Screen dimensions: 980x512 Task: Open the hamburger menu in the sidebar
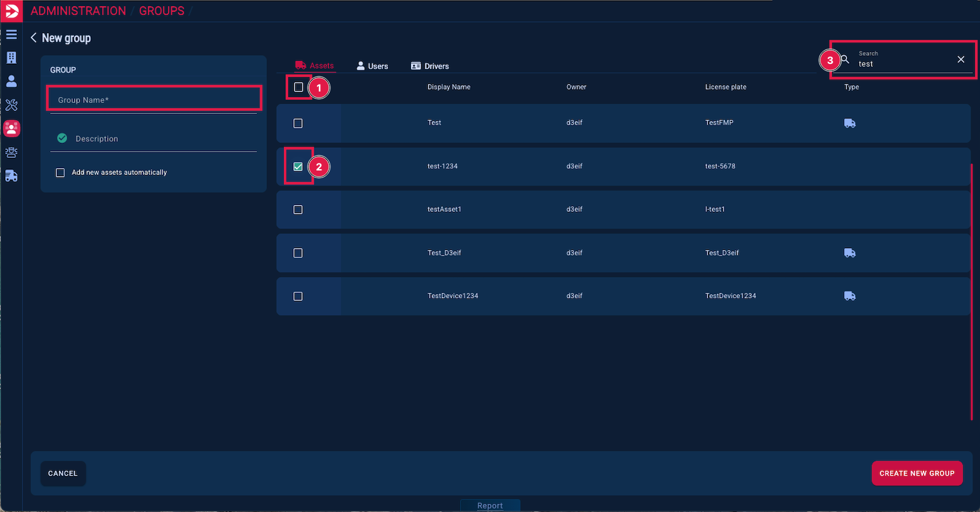click(x=11, y=34)
